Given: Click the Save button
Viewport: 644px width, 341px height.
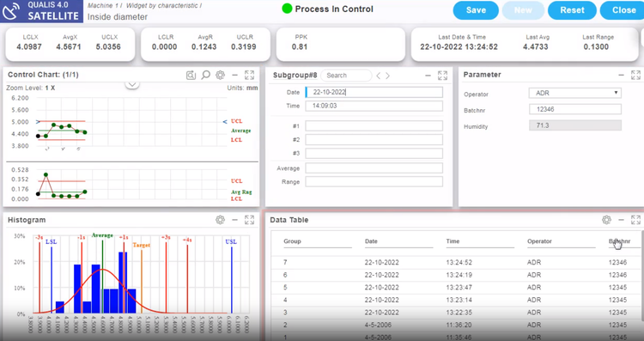Looking at the screenshot, I should (476, 10).
